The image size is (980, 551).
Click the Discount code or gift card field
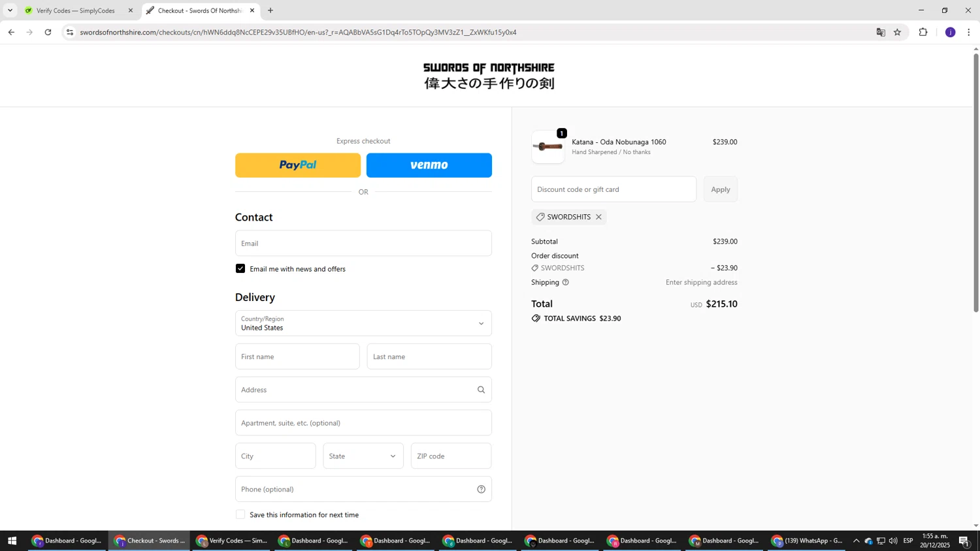pos(613,189)
